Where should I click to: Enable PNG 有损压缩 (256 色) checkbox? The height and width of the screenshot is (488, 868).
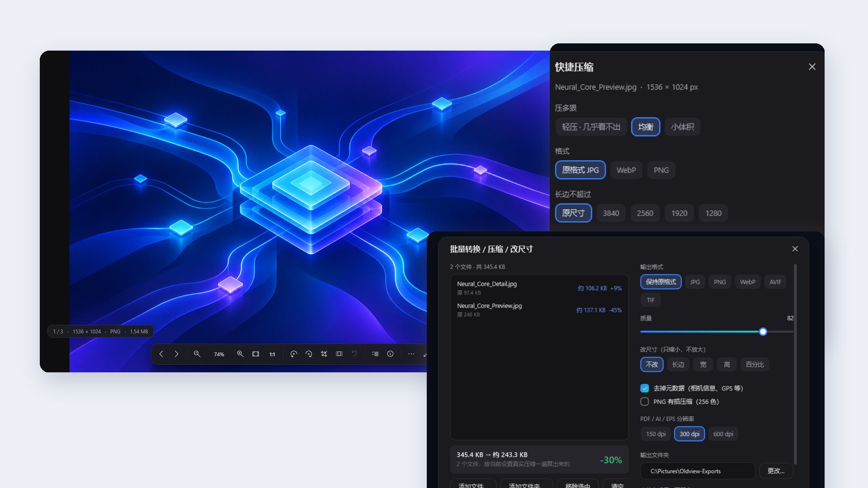pos(644,402)
